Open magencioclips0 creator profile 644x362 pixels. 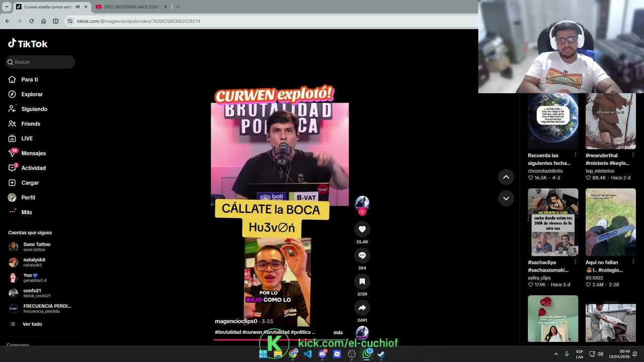(x=236, y=321)
